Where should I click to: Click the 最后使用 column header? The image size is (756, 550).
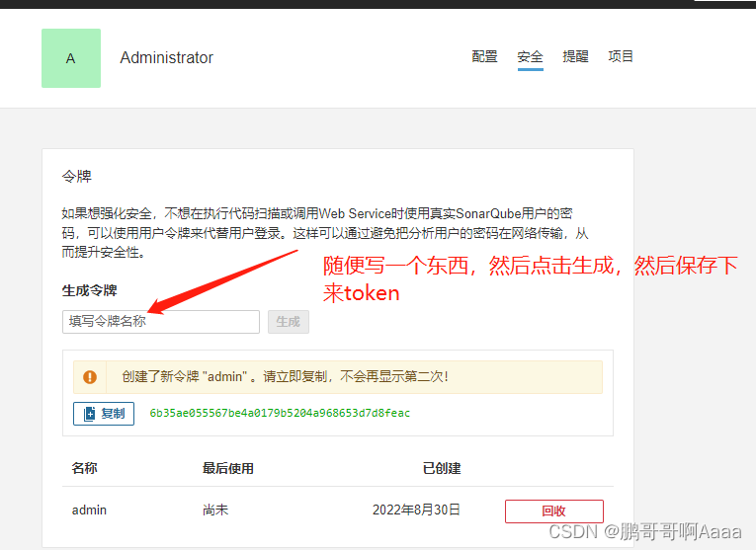coord(228,468)
